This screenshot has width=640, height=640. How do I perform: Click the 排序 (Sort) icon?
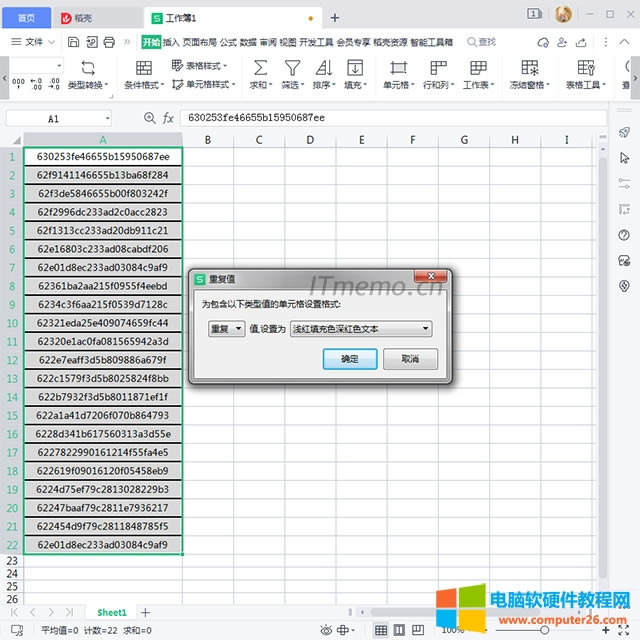(323, 68)
